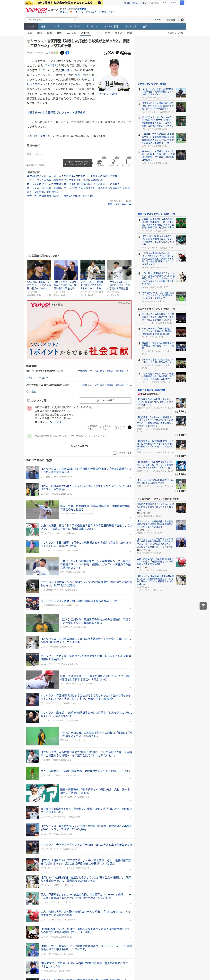Share the top comment on X
210x980 pixels.
130,428
